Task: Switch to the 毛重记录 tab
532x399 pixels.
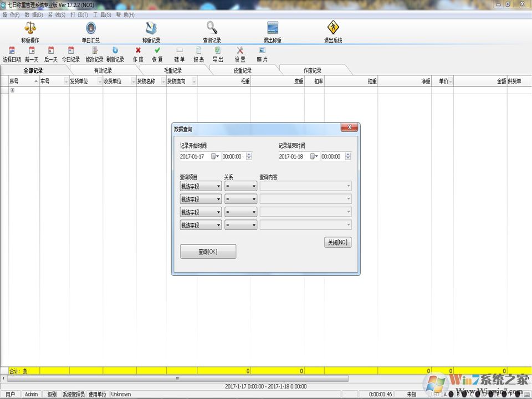Action: (173, 70)
